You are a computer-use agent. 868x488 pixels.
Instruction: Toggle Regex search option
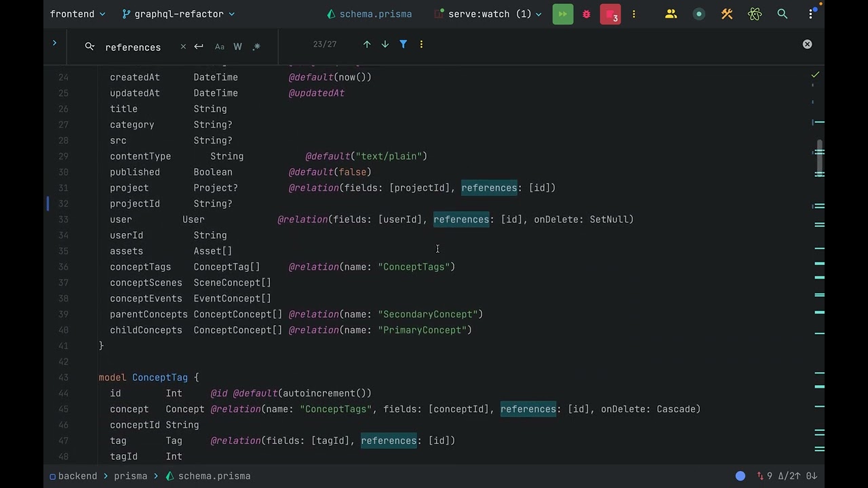(x=256, y=47)
